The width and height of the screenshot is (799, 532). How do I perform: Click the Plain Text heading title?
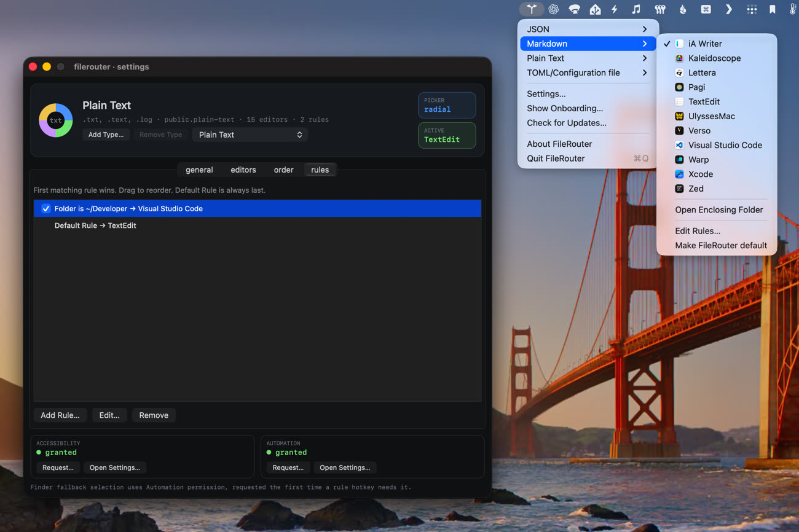pos(107,105)
